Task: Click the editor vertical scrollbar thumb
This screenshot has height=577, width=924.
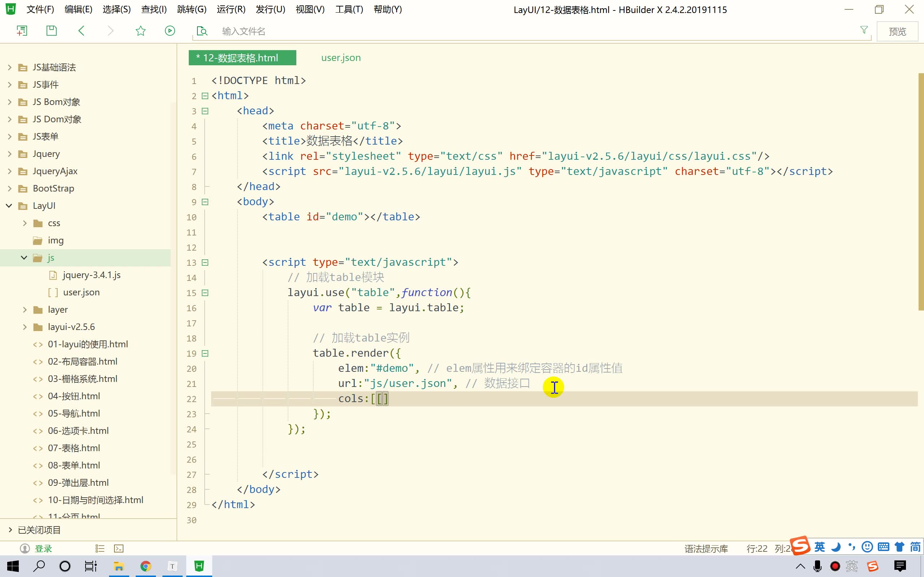Action: pyautogui.click(x=921, y=191)
